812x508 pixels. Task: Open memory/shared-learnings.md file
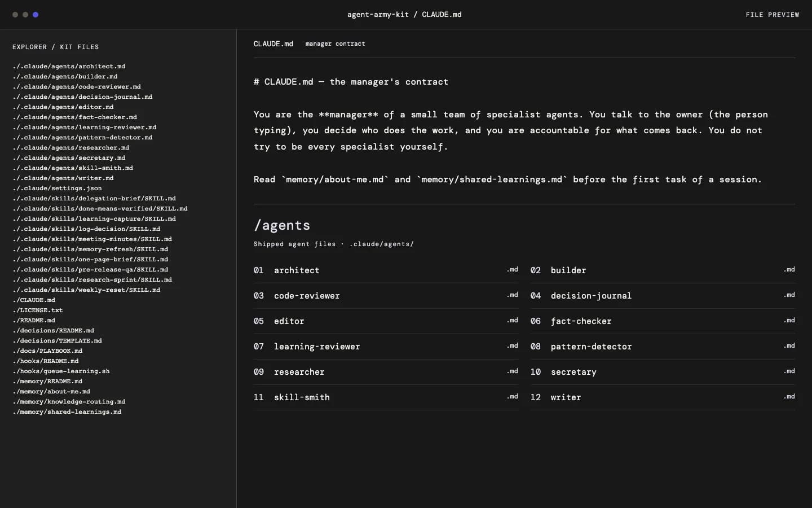pos(67,411)
